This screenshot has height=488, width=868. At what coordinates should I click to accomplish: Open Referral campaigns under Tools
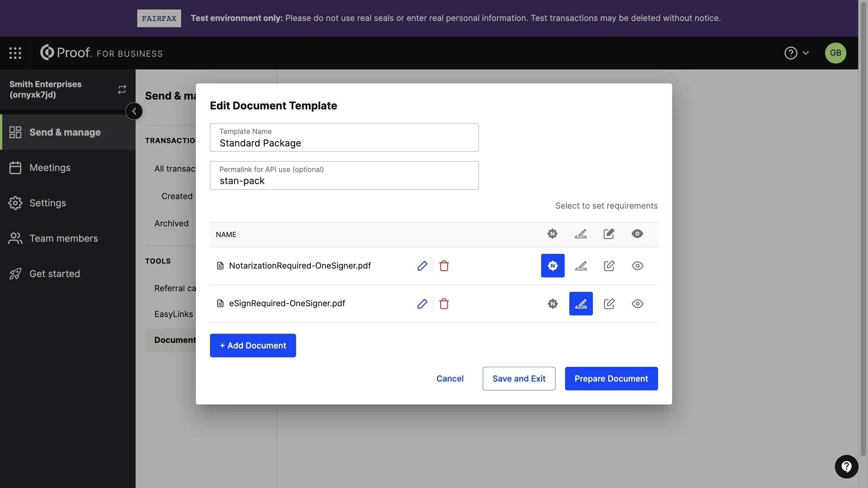coord(175,288)
